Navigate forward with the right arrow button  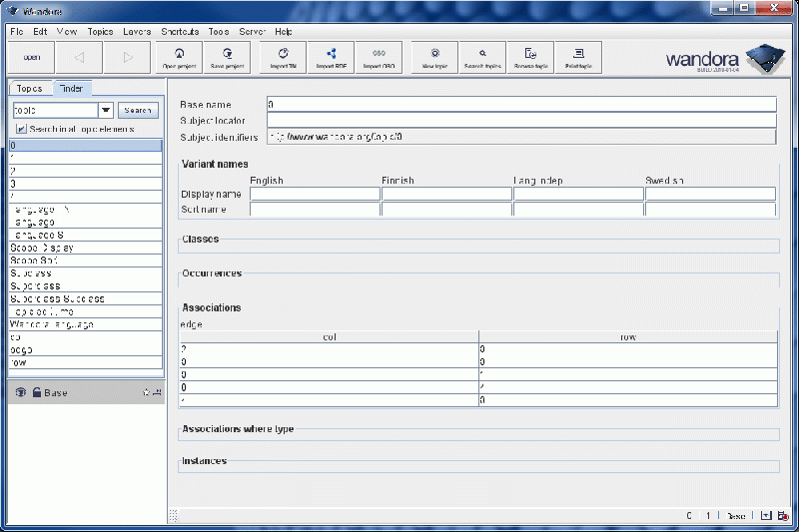point(128,57)
